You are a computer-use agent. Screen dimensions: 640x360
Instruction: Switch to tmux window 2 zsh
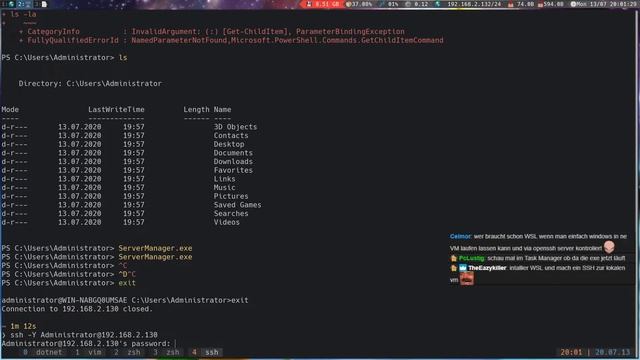click(x=128, y=352)
